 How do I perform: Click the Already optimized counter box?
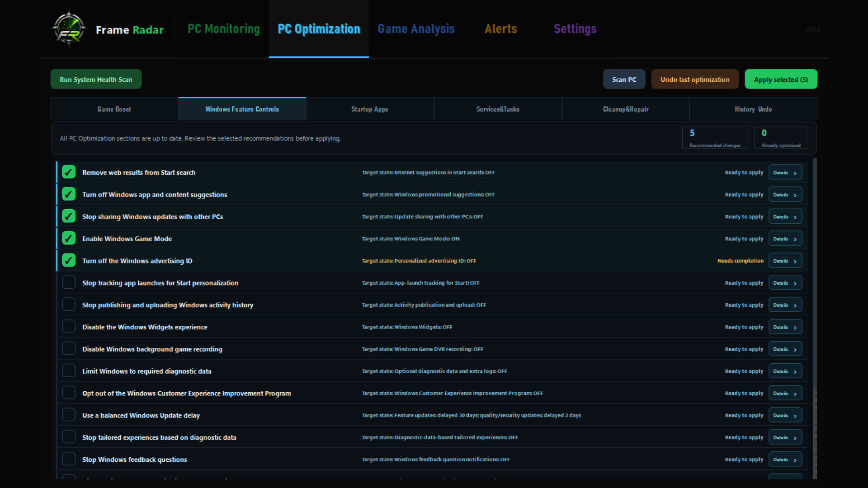tap(781, 138)
